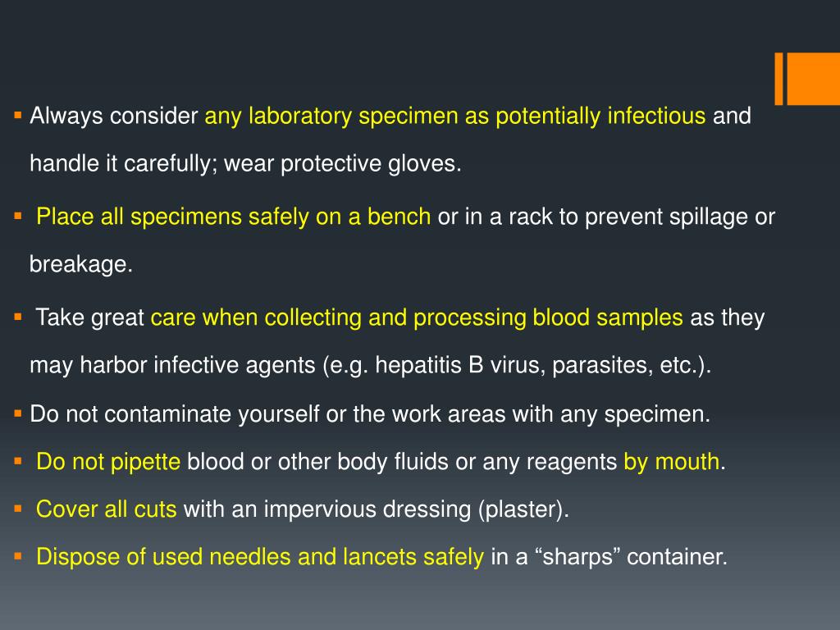Click the bullet before 'Cover all cuts'
This screenshot has height=630, width=840.
[18, 509]
